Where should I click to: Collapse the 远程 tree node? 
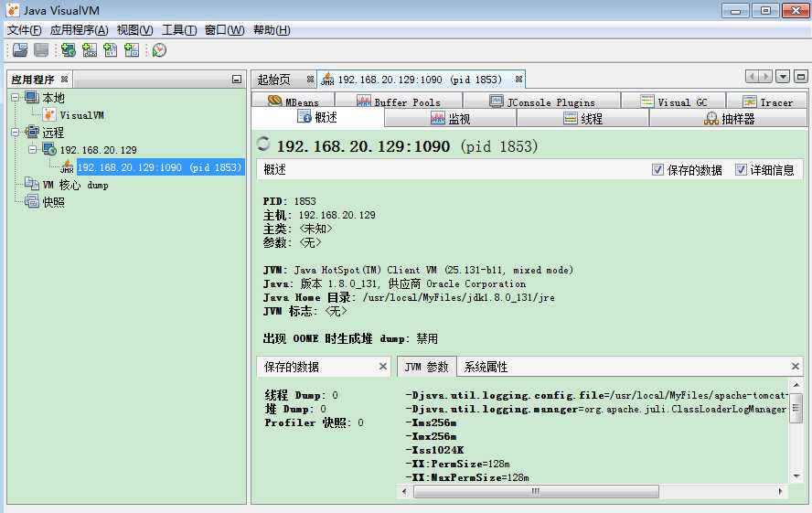(x=15, y=132)
